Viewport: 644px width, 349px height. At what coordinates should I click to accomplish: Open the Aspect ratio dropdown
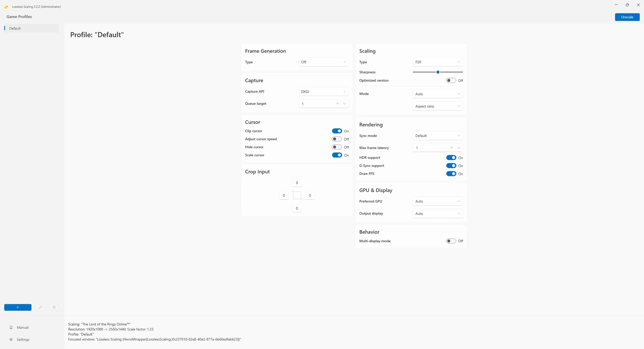(437, 106)
